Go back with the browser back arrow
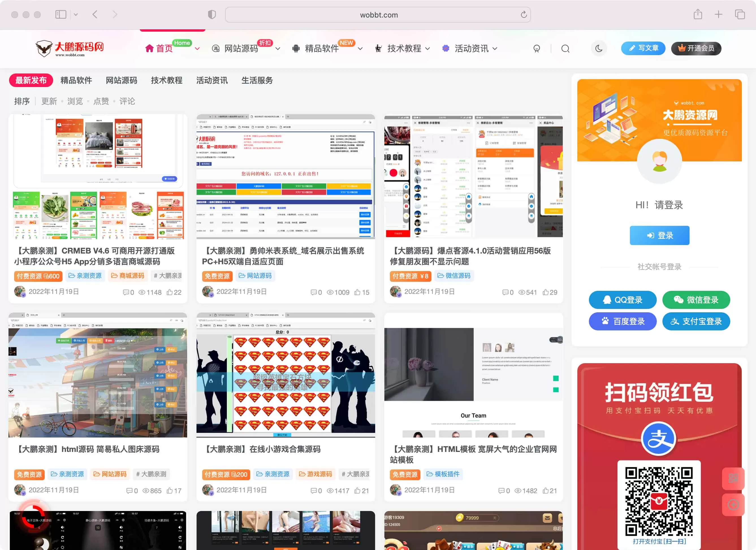The height and width of the screenshot is (550, 756). point(95,14)
